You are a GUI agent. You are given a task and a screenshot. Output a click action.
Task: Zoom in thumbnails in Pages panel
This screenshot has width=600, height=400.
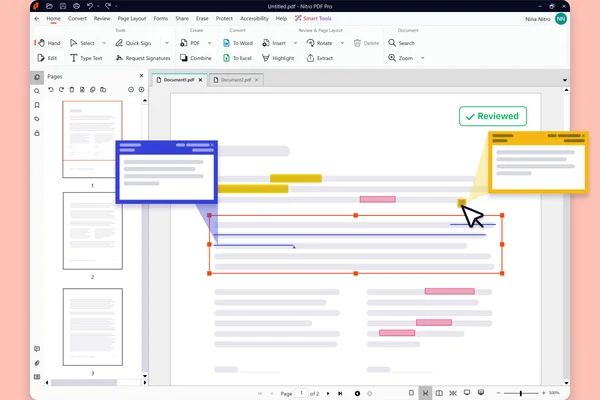pyautogui.click(x=142, y=90)
